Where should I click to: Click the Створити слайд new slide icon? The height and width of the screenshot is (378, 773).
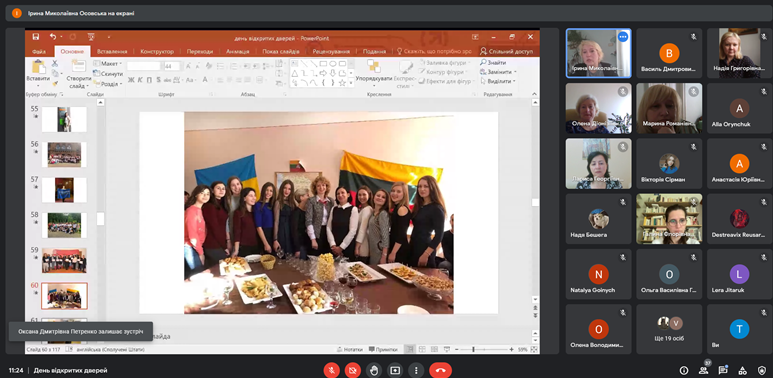click(x=79, y=67)
